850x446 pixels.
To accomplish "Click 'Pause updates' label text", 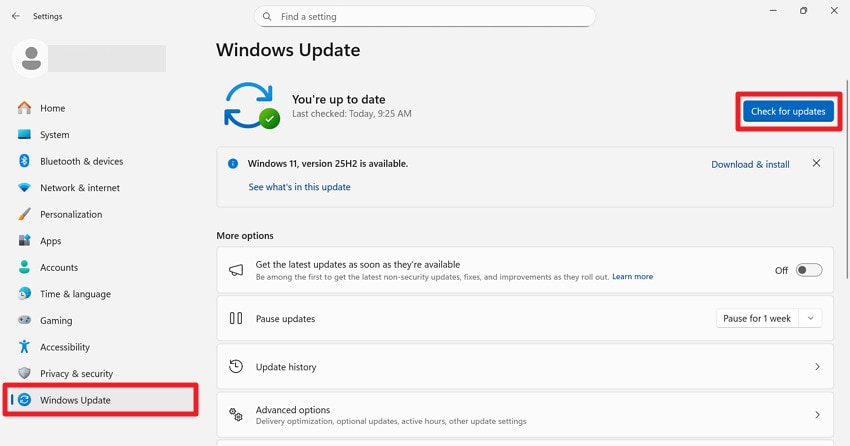I will click(x=285, y=319).
